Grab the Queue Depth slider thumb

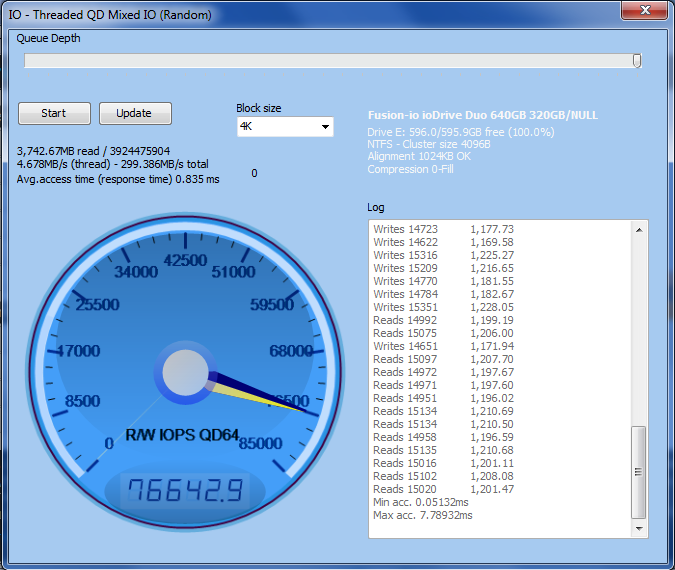pyautogui.click(x=637, y=61)
